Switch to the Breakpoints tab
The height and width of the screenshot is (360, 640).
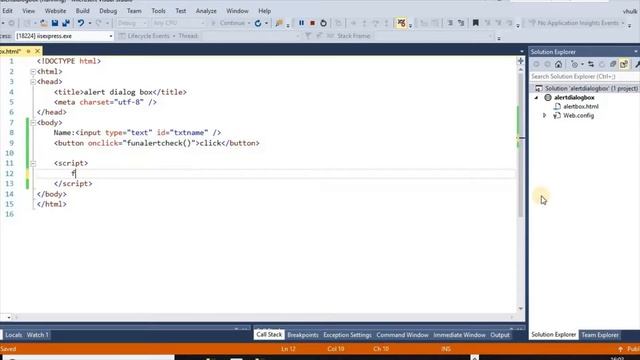tap(303, 335)
